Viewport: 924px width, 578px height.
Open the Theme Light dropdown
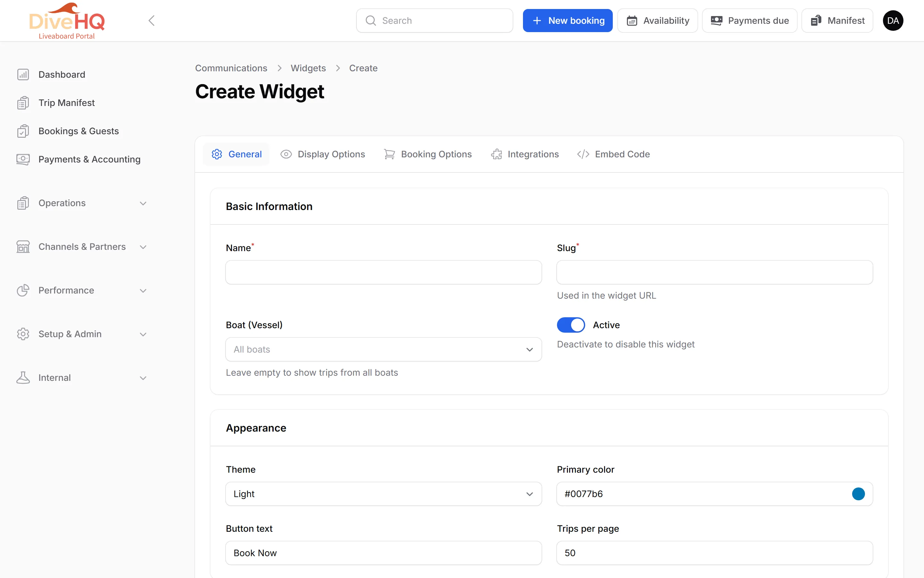[383, 494]
